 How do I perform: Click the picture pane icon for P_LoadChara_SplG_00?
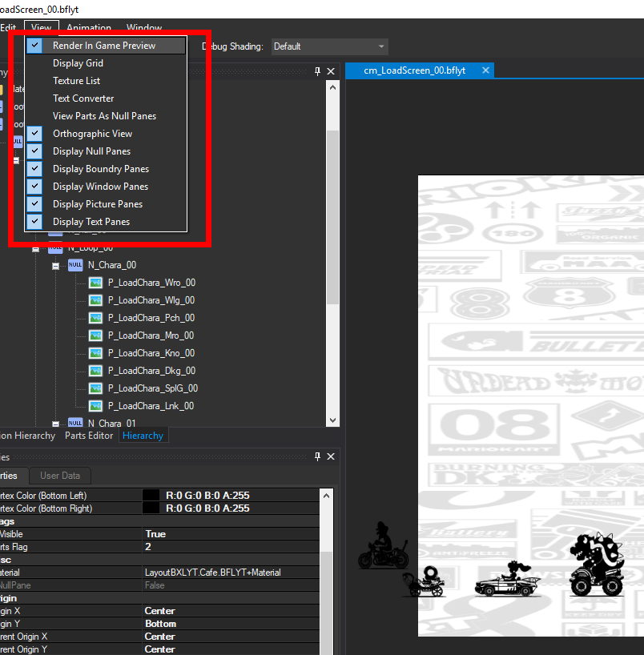pos(95,388)
